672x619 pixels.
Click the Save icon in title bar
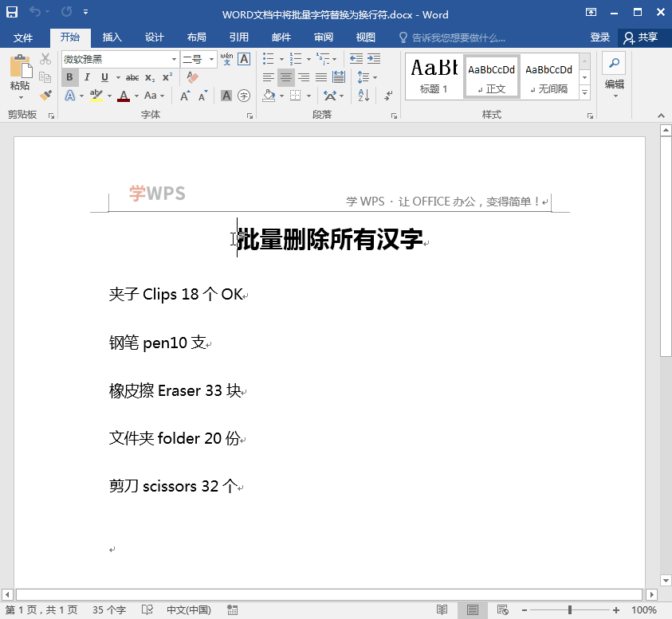point(12,12)
